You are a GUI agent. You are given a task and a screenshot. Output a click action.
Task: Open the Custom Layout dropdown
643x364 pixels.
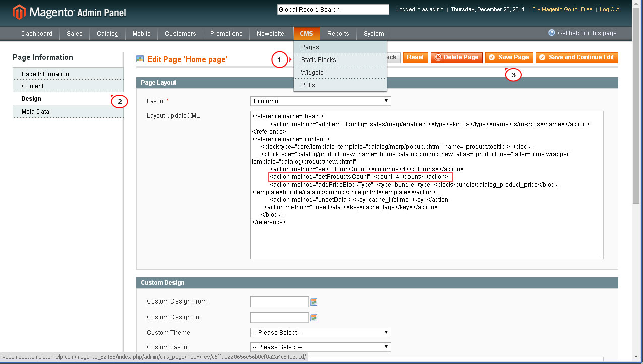321,347
